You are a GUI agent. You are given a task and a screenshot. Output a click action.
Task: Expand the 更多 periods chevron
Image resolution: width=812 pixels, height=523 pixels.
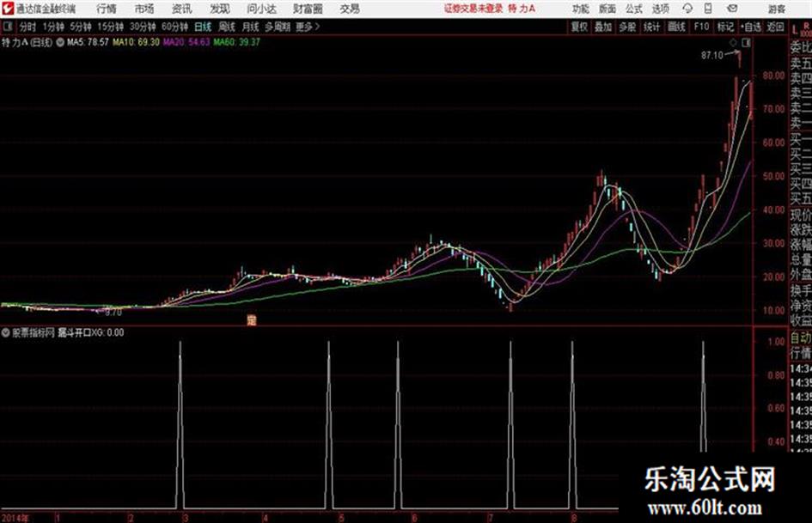pos(308,27)
